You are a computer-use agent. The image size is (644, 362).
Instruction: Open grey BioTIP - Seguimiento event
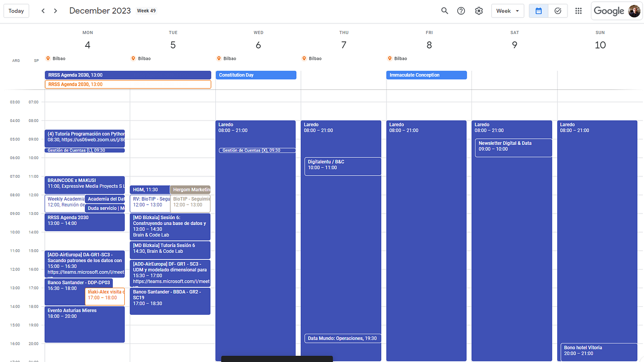(190, 203)
